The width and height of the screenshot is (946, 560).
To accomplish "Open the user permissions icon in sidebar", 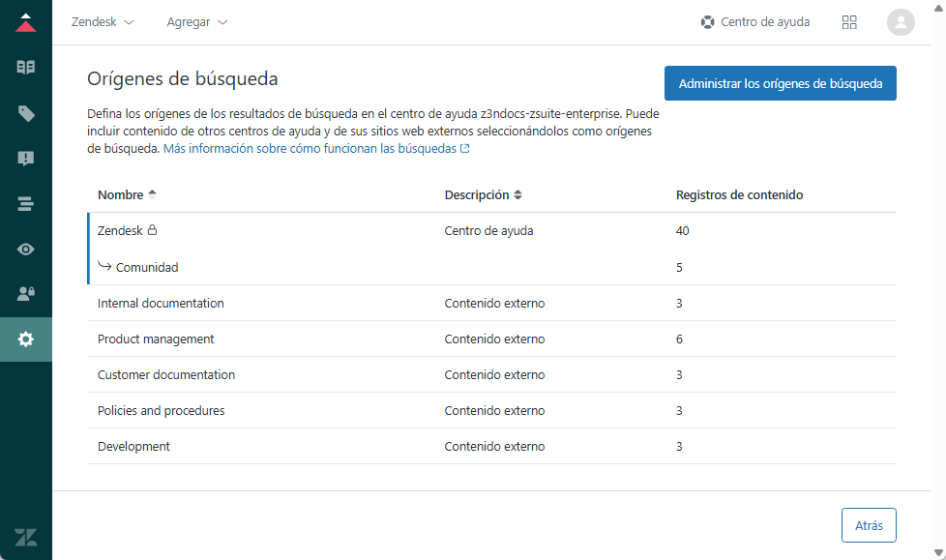I will (x=26, y=294).
